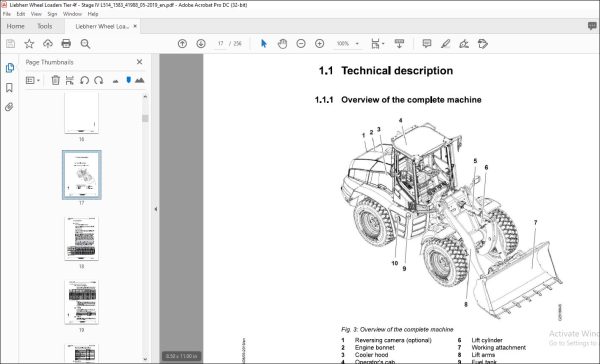Click thumbnails scroll down arrow

(x=145, y=359)
